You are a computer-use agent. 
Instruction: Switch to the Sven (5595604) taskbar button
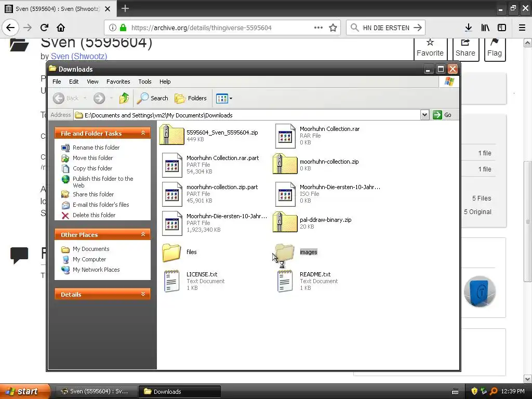(96, 392)
